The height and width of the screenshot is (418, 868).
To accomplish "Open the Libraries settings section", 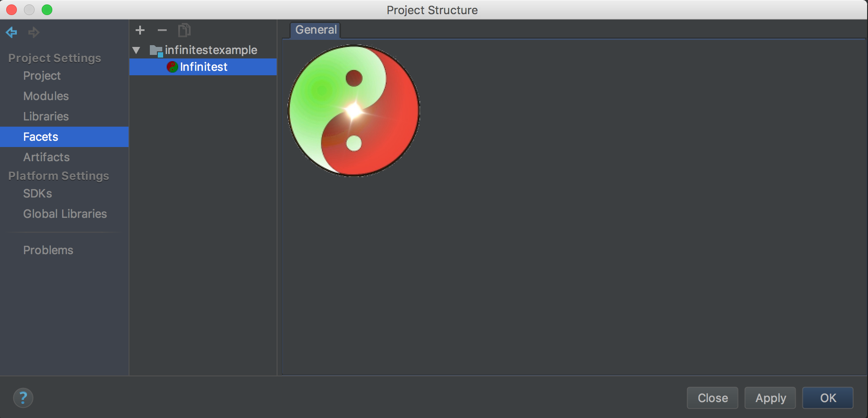I will tap(46, 116).
